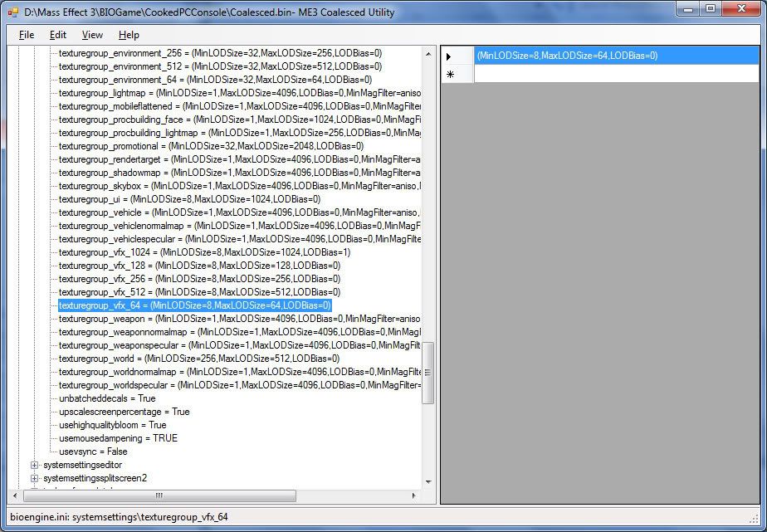Select texturegroup_vehiclenormalmap entry

pos(240,226)
